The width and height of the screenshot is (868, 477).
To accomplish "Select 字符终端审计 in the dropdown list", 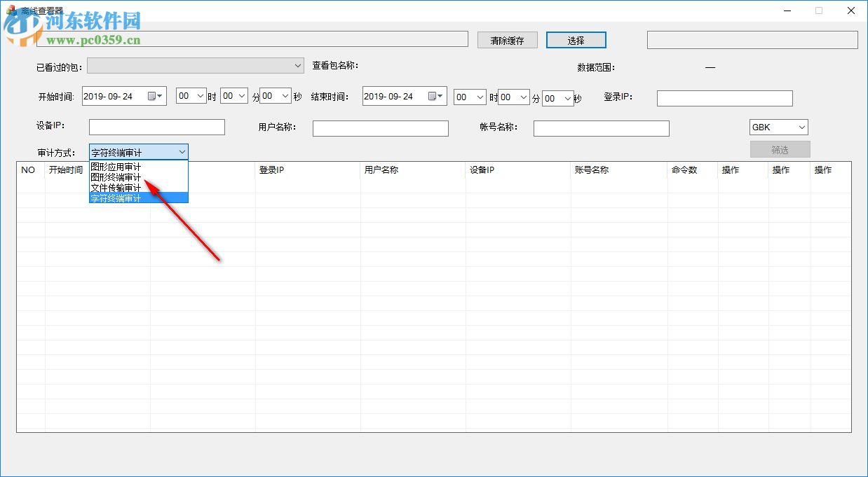I will pyautogui.click(x=139, y=198).
